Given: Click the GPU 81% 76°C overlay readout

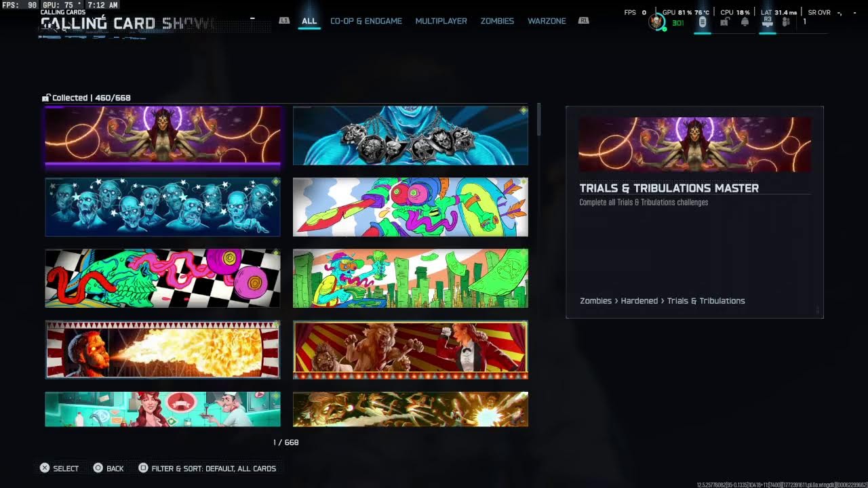Looking at the screenshot, I should click(686, 12).
